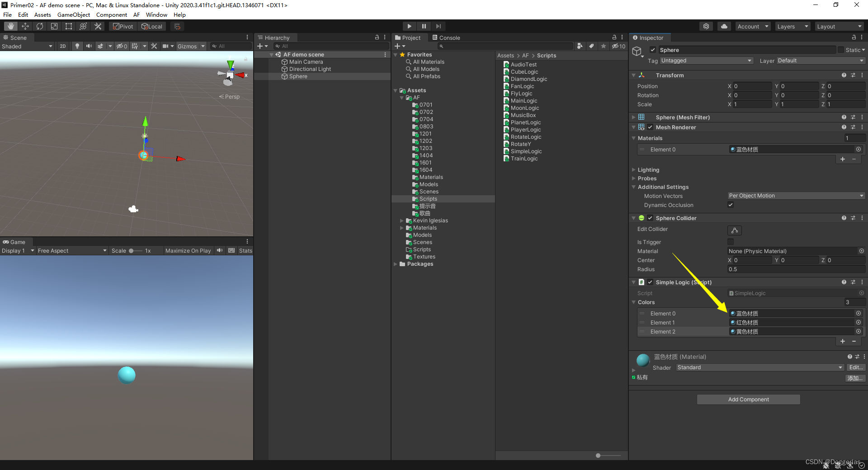The width and height of the screenshot is (868, 470).
Task: Open Free Aspect dropdown in Game view
Action: tap(72, 250)
